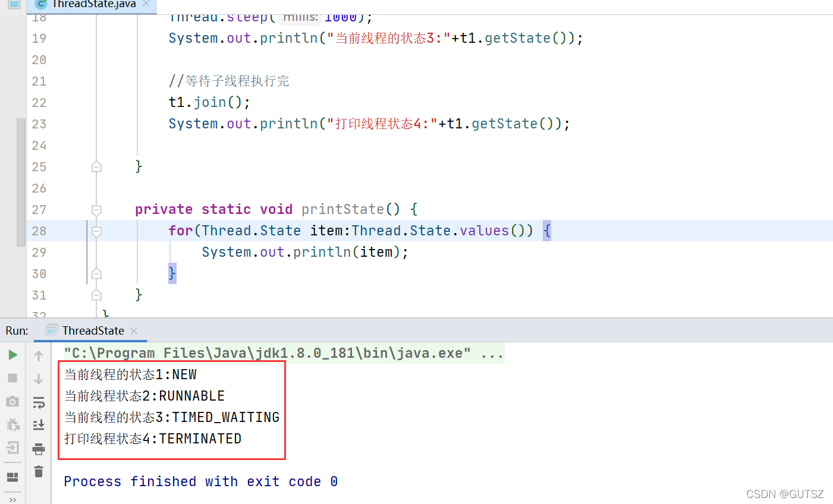Click the t1.join() statement
The width and height of the screenshot is (833, 504).
click(209, 102)
